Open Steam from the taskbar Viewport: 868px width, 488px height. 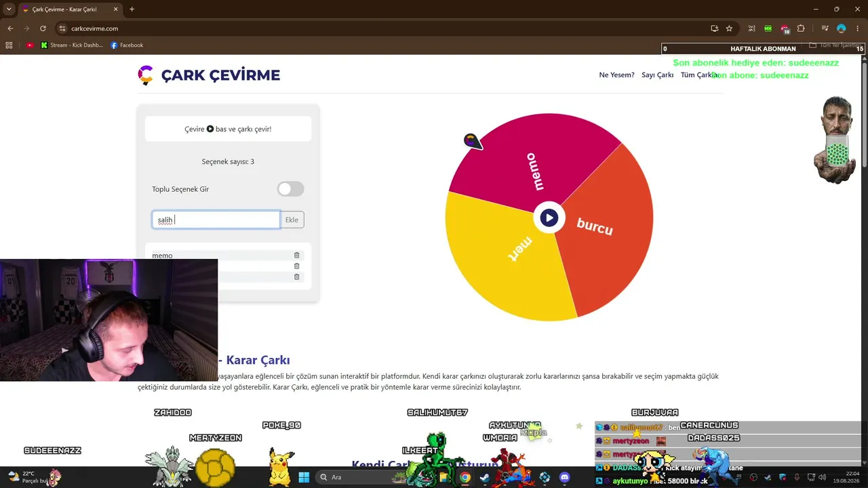[484, 477]
